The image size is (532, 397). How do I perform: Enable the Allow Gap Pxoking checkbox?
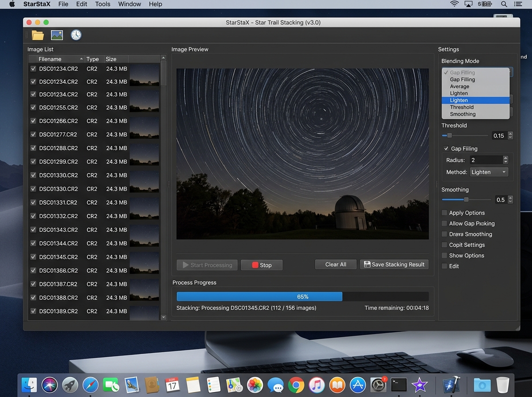click(444, 223)
